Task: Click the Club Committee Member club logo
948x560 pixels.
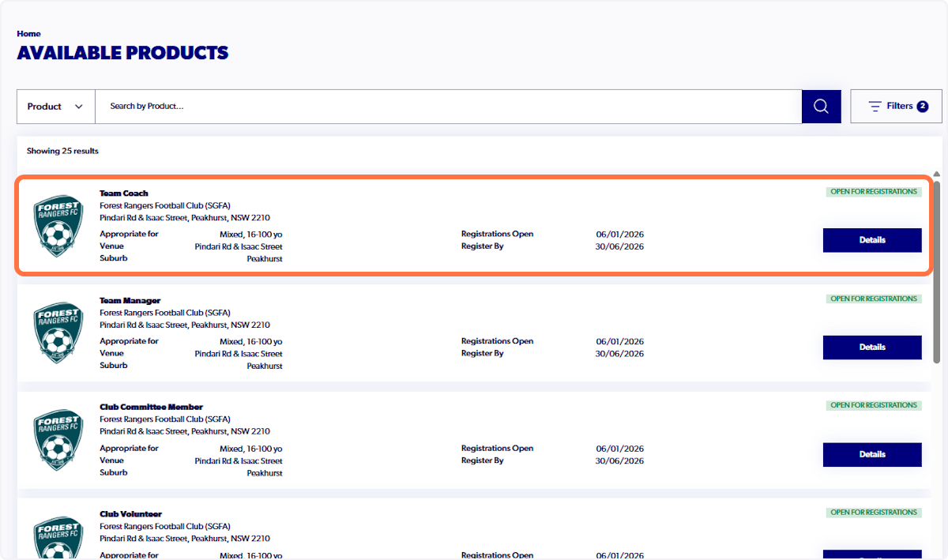Action: tap(58, 440)
